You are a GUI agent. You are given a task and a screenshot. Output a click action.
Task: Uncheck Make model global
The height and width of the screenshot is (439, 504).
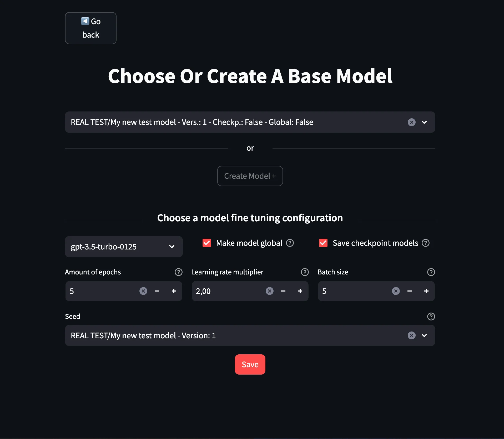pos(207,243)
